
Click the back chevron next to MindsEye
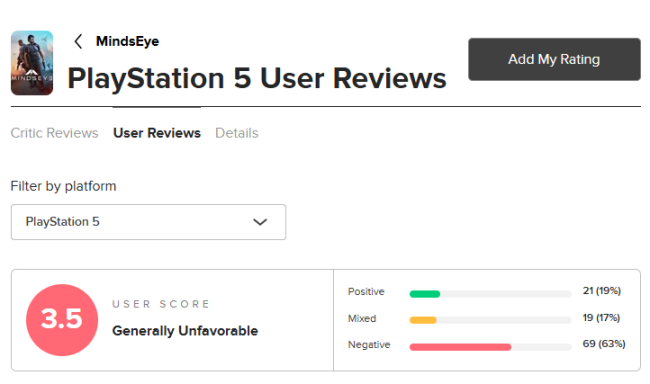click(x=78, y=41)
